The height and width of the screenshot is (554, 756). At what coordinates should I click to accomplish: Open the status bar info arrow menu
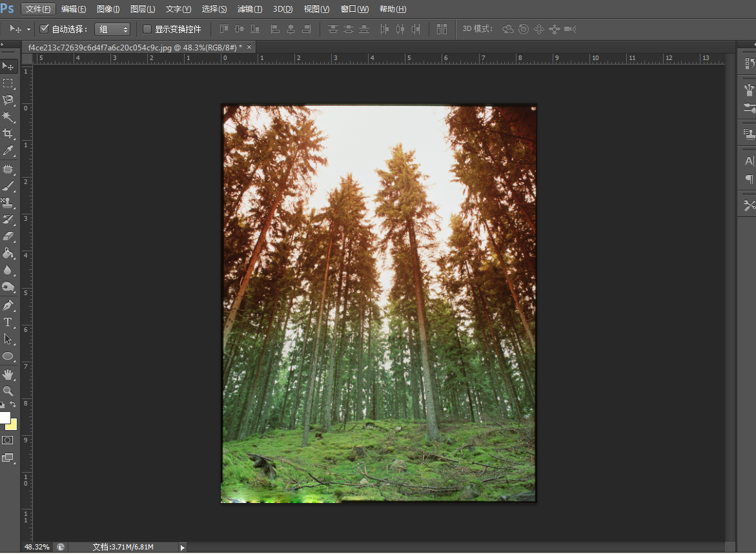tap(182, 547)
